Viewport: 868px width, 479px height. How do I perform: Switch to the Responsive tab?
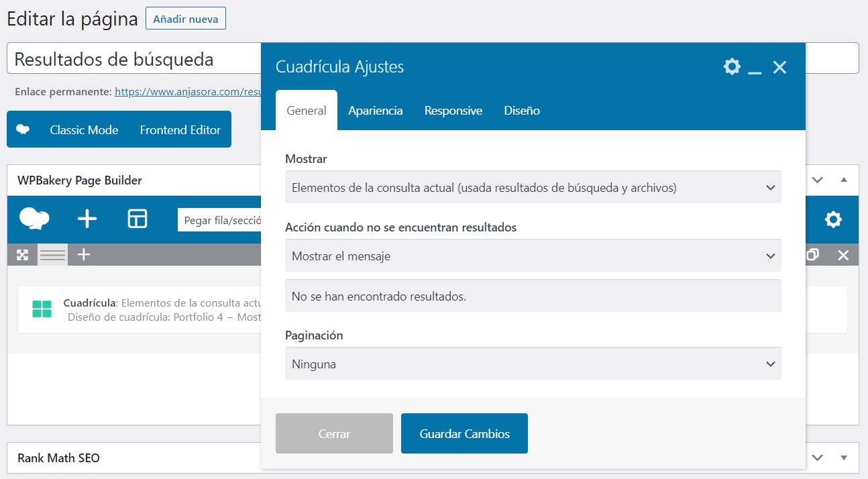453,111
